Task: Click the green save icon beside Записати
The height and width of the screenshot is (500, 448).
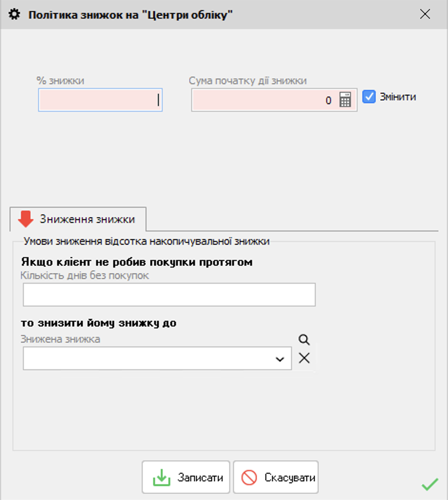Action: [x=161, y=477]
